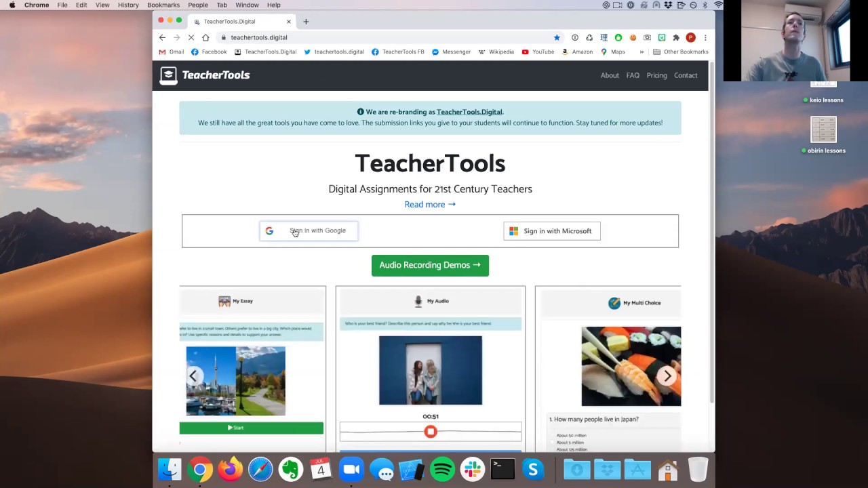868x488 pixels.
Task: Open Chrome's three-dot menu
Action: (x=705, y=37)
